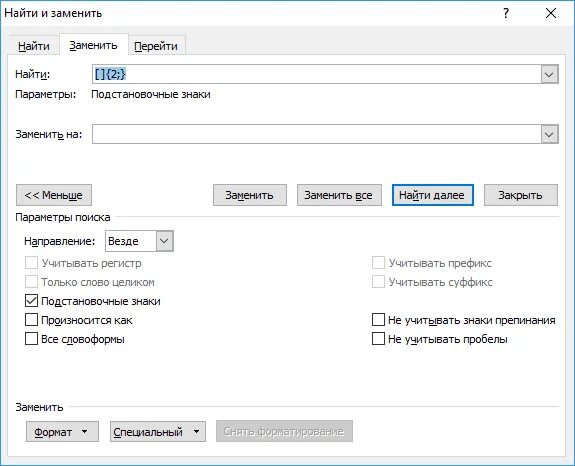Collapse options with the Меньше button
Screen dimensions: 575x466
54,195
